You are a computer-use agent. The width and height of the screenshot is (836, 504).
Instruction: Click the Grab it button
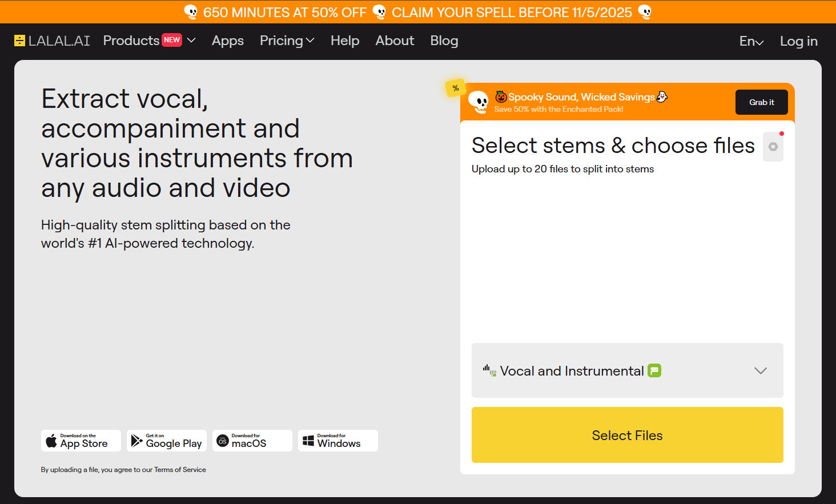tap(761, 102)
